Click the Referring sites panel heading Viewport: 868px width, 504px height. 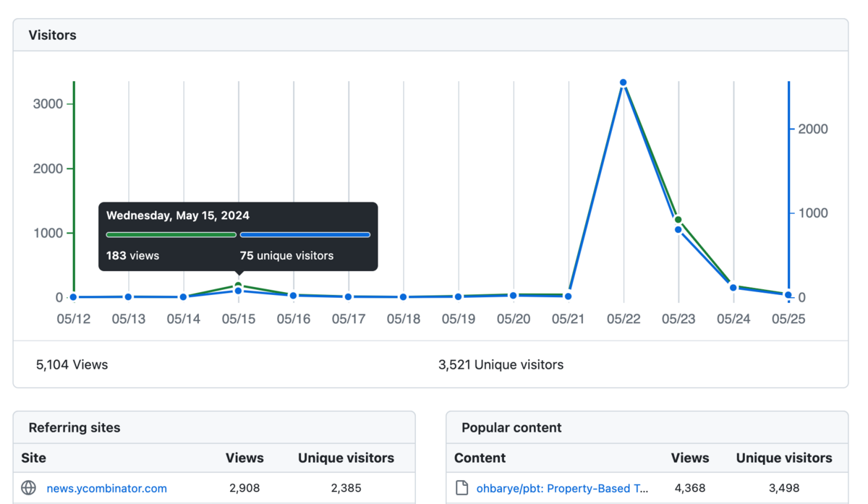point(75,427)
